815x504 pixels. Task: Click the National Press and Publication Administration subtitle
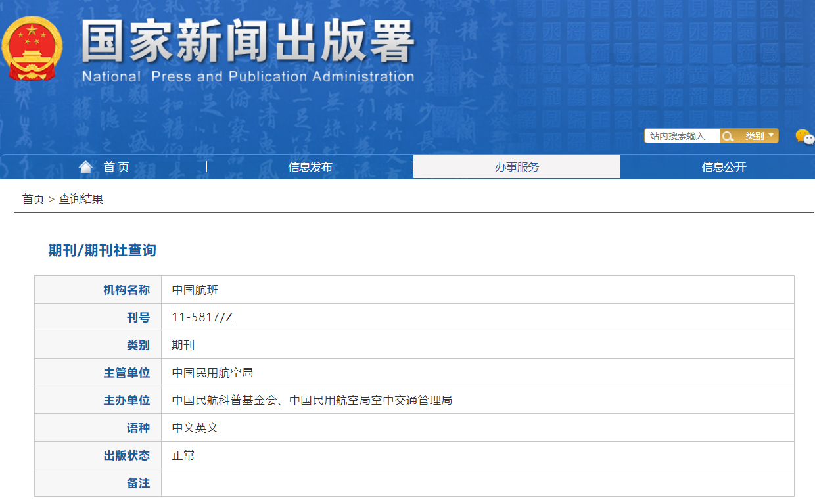pos(248,77)
